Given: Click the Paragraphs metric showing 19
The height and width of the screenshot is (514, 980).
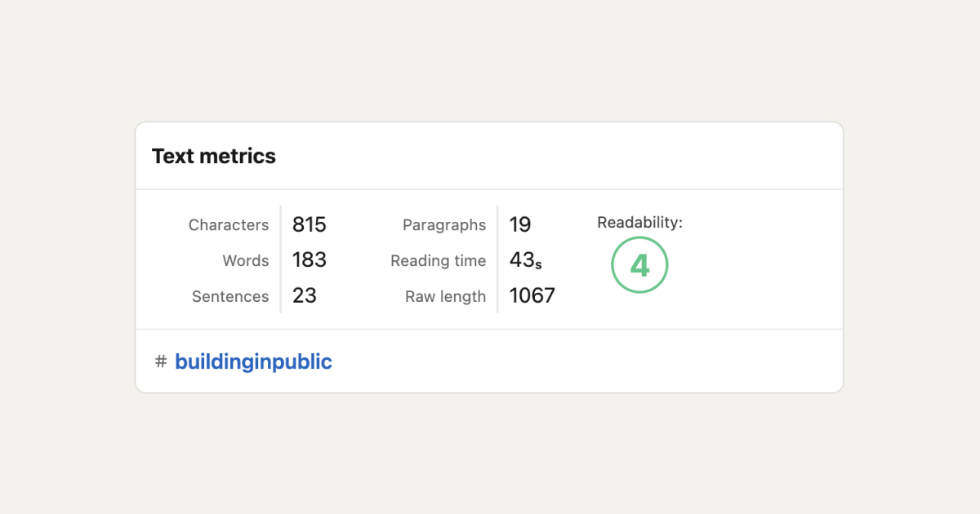Looking at the screenshot, I should point(520,224).
